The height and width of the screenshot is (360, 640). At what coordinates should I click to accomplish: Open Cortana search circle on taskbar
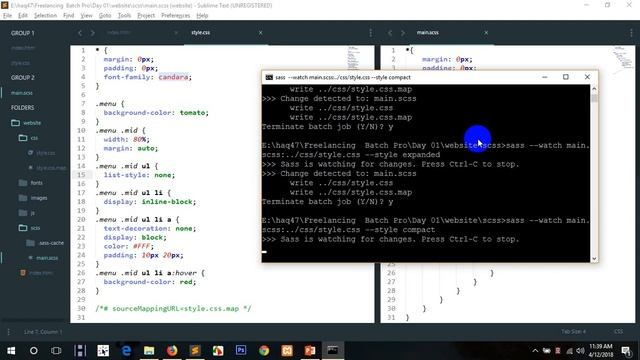click(x=33, y=351)
